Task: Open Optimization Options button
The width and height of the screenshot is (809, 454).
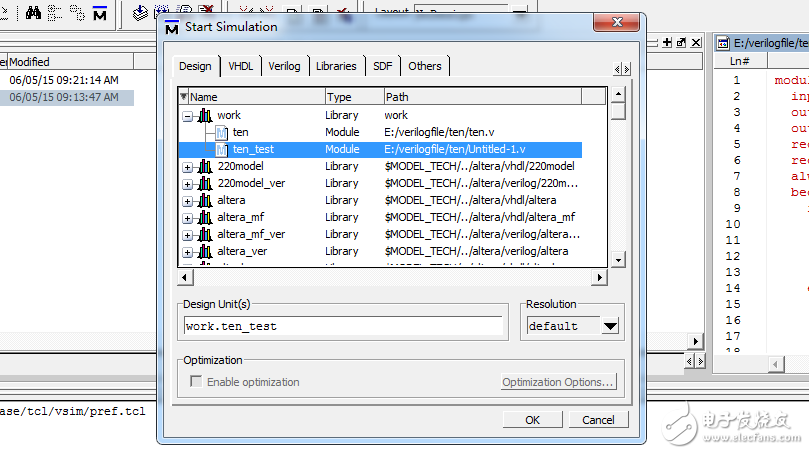Action: [x=558, y=382]
